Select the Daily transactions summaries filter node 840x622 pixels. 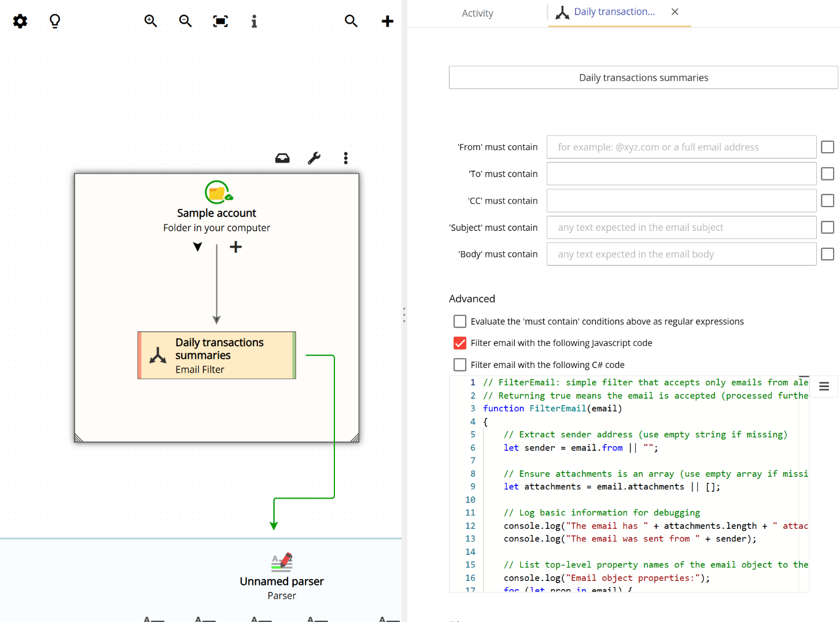point(216,355)
